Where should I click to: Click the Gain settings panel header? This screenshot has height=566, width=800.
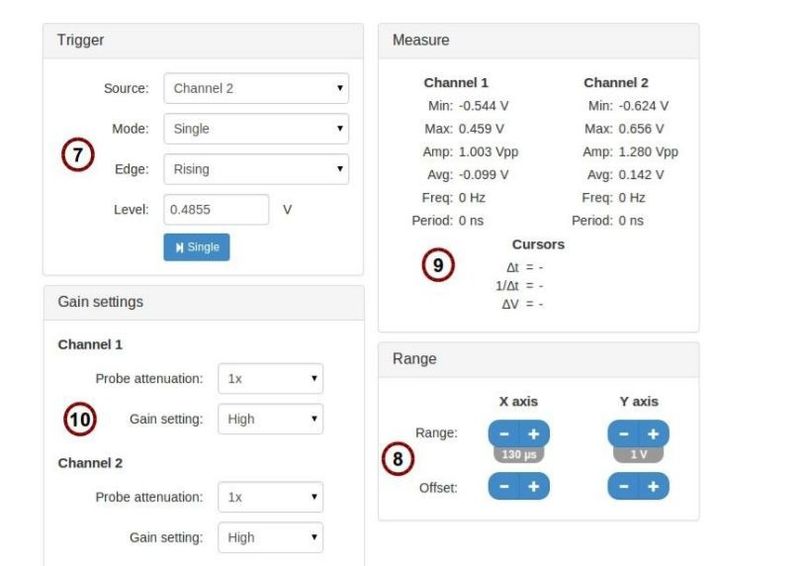pyautogui.click(x=204, y=303)
